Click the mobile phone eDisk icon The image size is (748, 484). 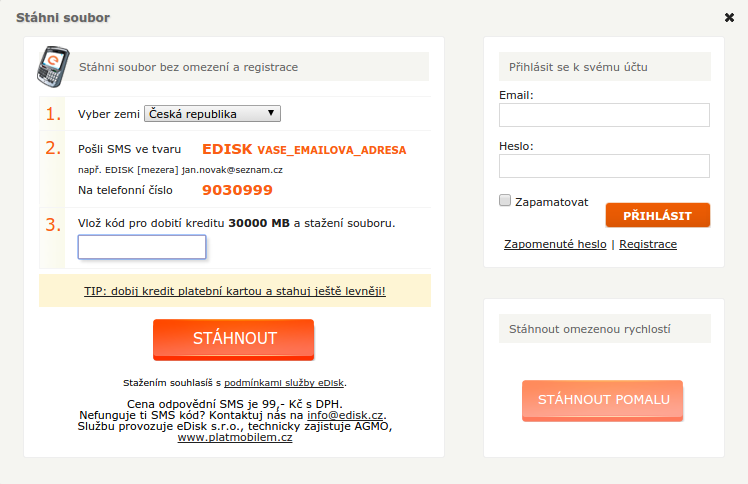53,67
